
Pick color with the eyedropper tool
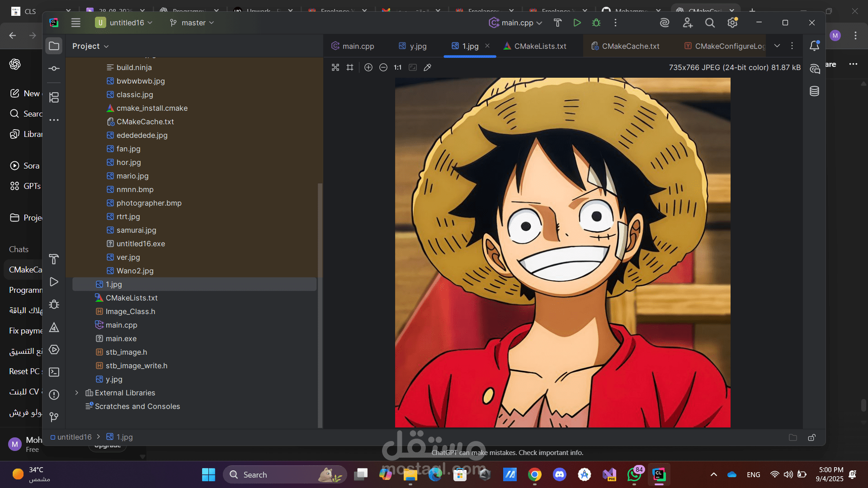pyautogui.click(x=427, y=67)
